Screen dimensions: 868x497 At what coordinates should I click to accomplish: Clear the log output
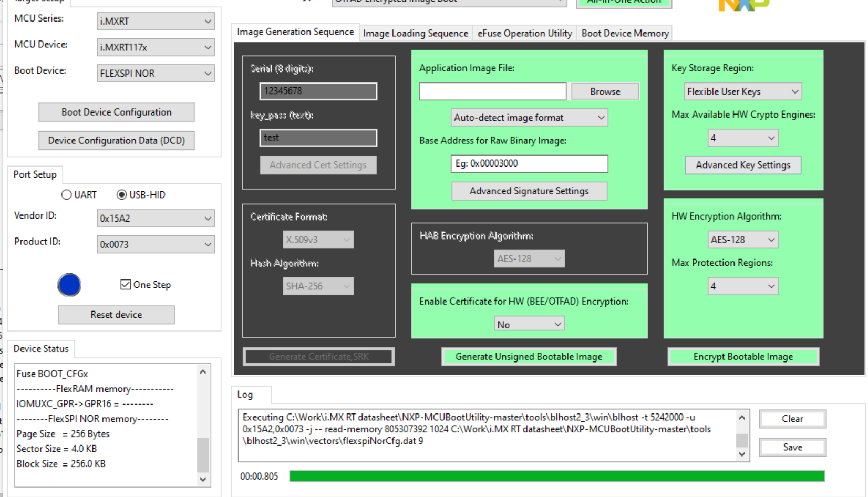[792, 419]
